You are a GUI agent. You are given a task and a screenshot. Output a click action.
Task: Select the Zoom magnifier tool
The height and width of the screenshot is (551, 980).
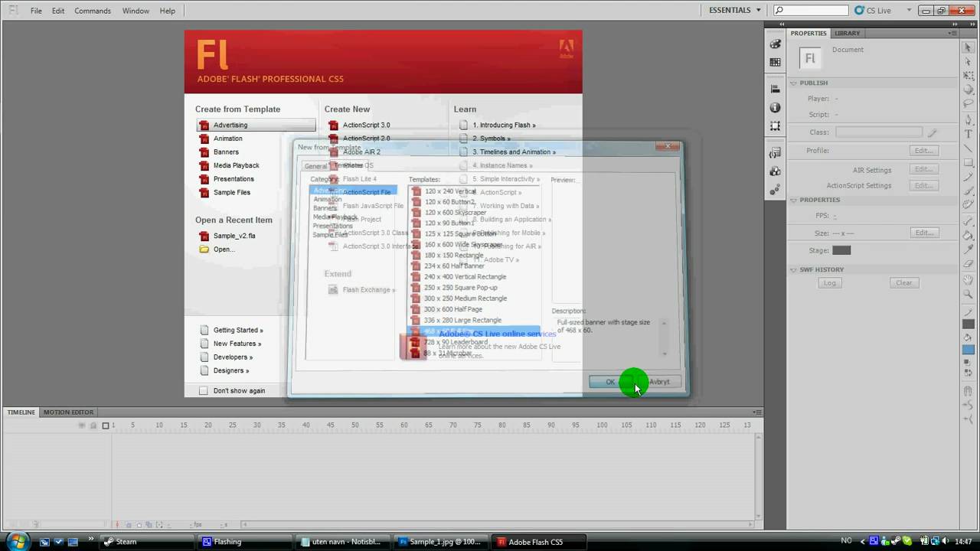click(969, 294)
